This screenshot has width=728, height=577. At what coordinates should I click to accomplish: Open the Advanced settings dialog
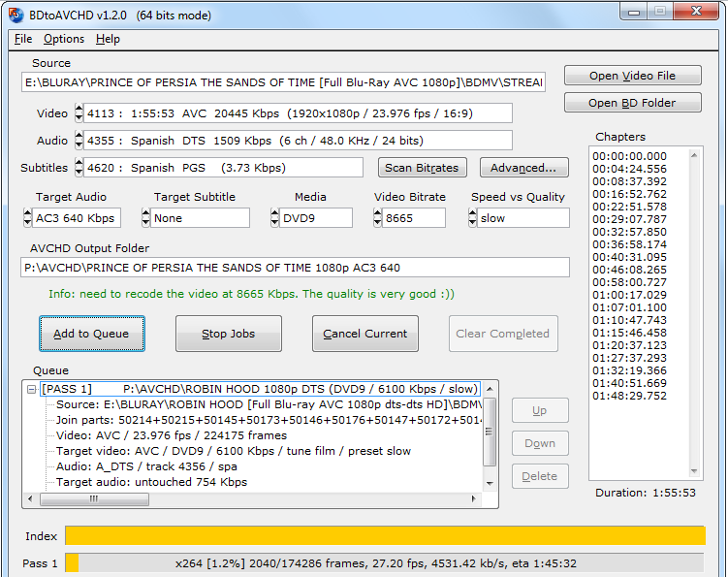(522, 168)
